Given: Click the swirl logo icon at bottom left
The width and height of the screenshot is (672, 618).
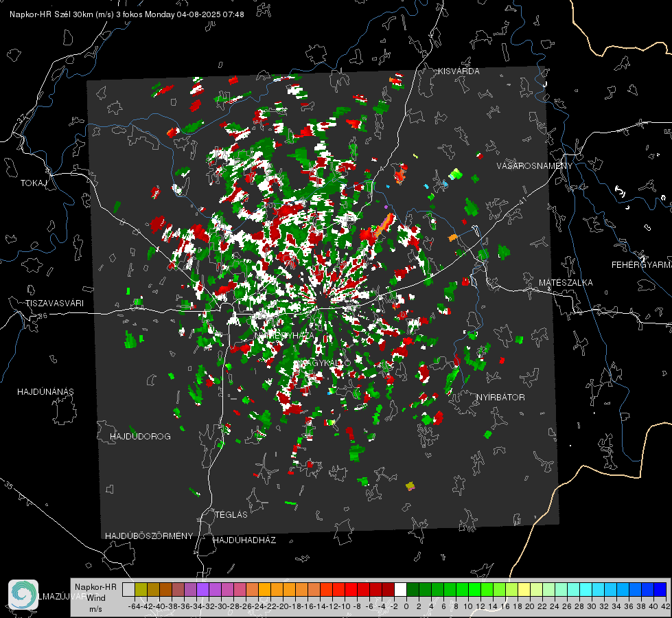Looking at the screenshot, I should pyautogui.click(x=23, y=595).
